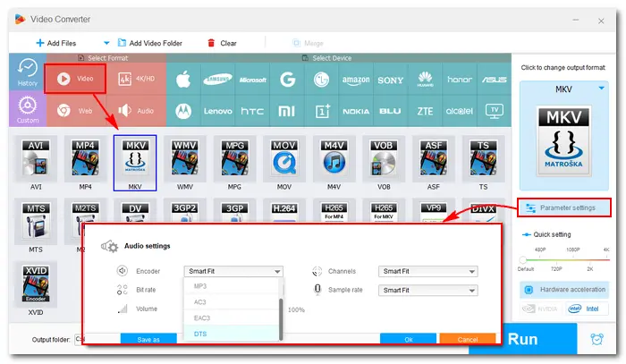This screenshot has width=626, height=364.
Task: Switch to the Video format tab
Action: click(x=75, y=78)
